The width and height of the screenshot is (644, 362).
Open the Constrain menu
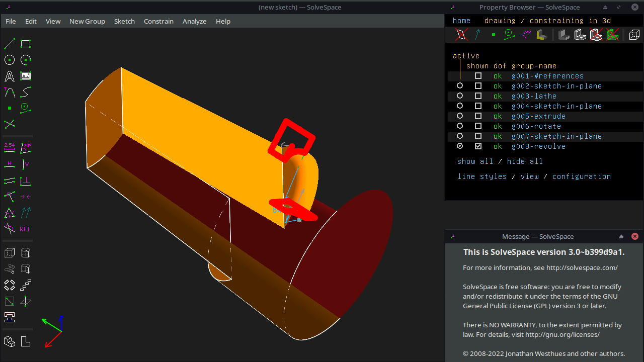(158, 21)
